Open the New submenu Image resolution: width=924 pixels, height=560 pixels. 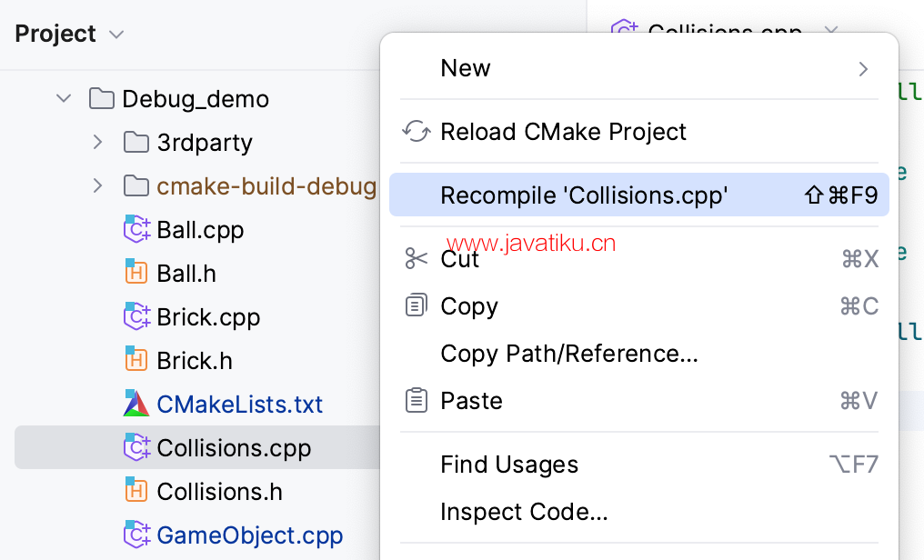[x=638, y=68]
